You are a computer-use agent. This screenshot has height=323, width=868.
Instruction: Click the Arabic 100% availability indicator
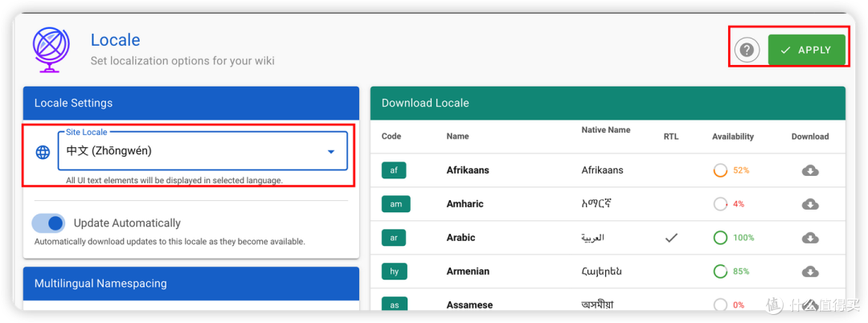tap(734, 238)
